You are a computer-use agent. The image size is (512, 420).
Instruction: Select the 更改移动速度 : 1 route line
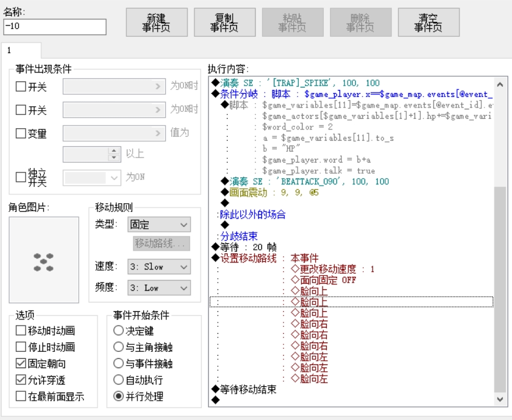351,269
